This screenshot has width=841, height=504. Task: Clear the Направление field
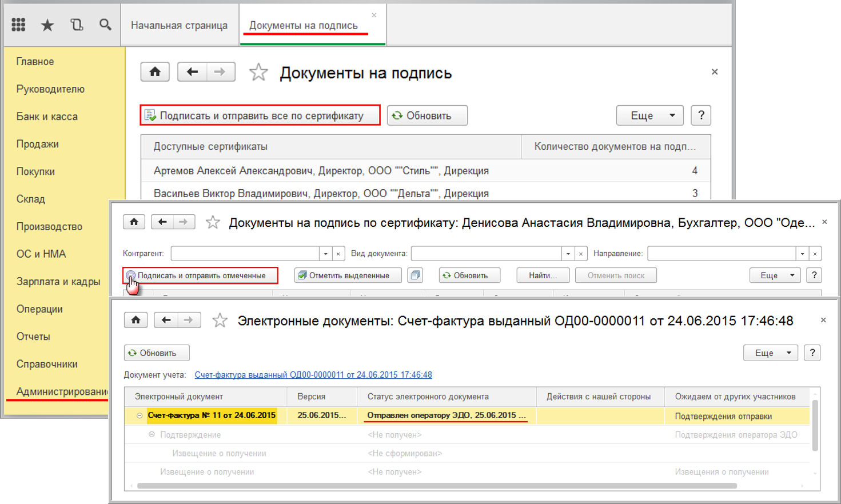(815, 254)
